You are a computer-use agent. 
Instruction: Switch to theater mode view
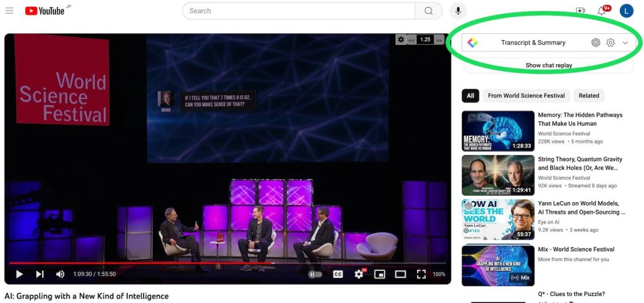point(401,274)
